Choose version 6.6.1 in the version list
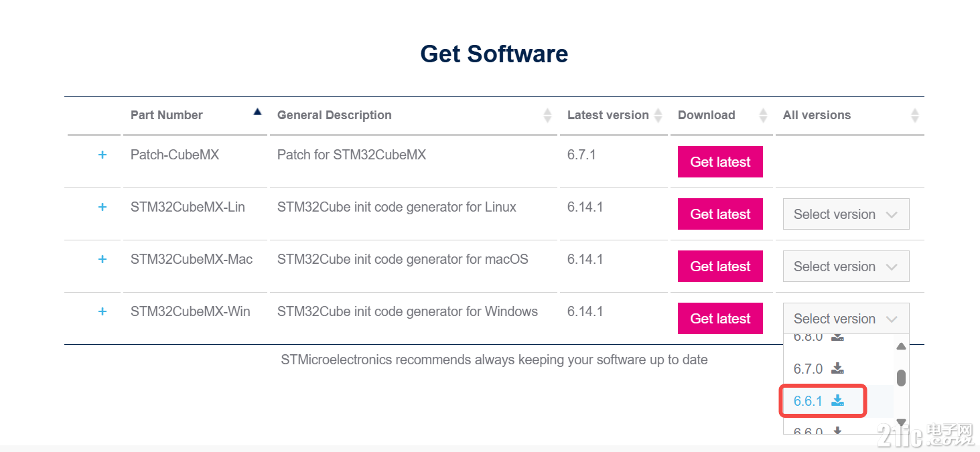 [x=808, y=401]
